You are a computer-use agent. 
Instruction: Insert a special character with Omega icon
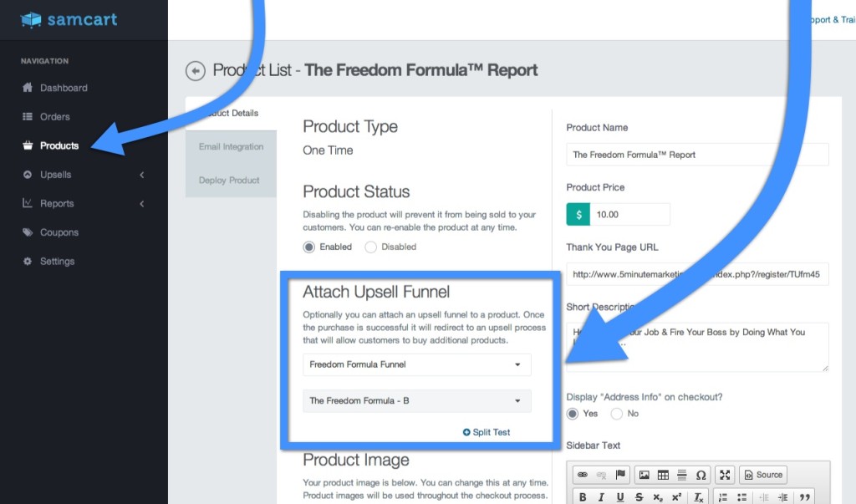click(701, 475)
